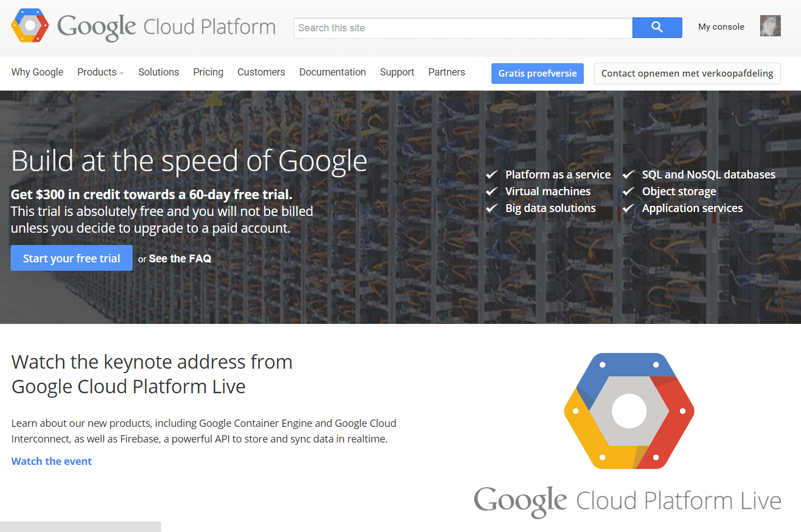Image resolution: width=801 pixels, height=532 pixels.
Task: Open the Pricing page
Action: point(208,72)
